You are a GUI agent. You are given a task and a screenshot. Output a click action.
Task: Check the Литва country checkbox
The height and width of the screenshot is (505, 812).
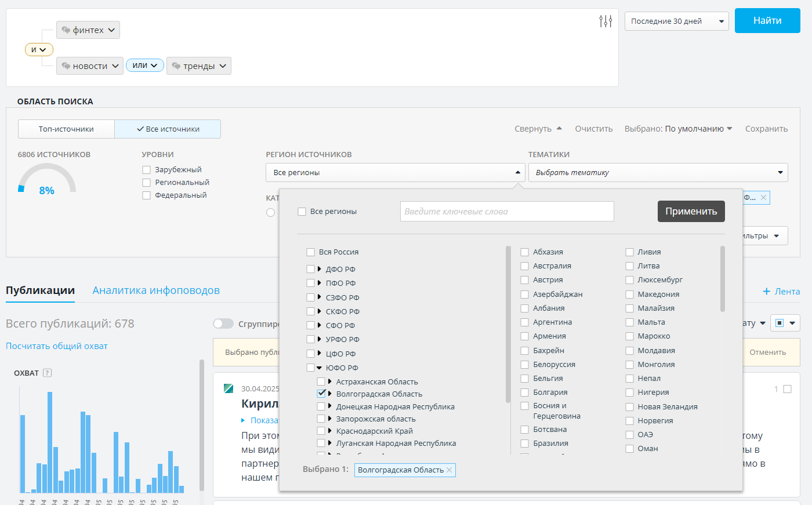point(629,266)
